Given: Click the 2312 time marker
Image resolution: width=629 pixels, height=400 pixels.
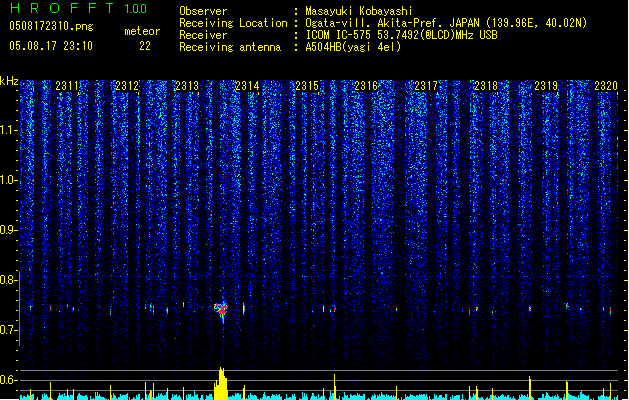Looking at the screenshot, I should (127, 86).
